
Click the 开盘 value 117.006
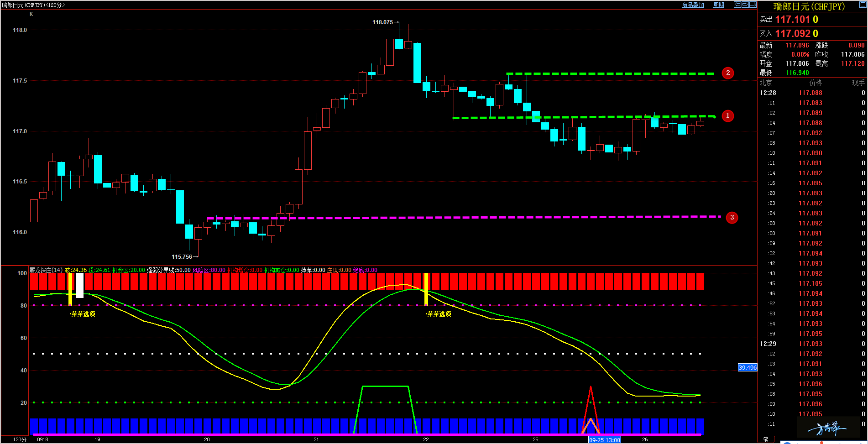(x=797, y=63)
